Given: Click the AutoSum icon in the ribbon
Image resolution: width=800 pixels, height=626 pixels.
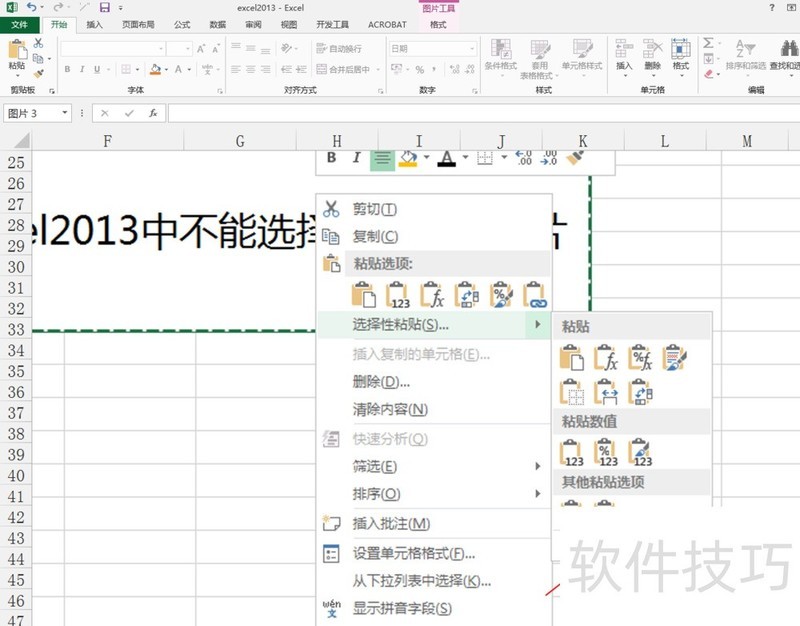Looking at the screenshot, I should pyautogui.click(x=710, y=44).
